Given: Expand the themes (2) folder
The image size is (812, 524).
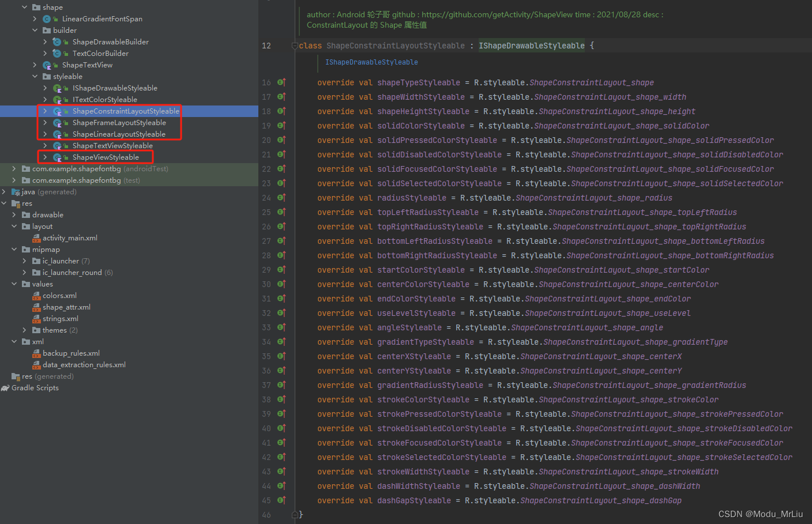Looking at the screenshot, I should tap(24, 330).
